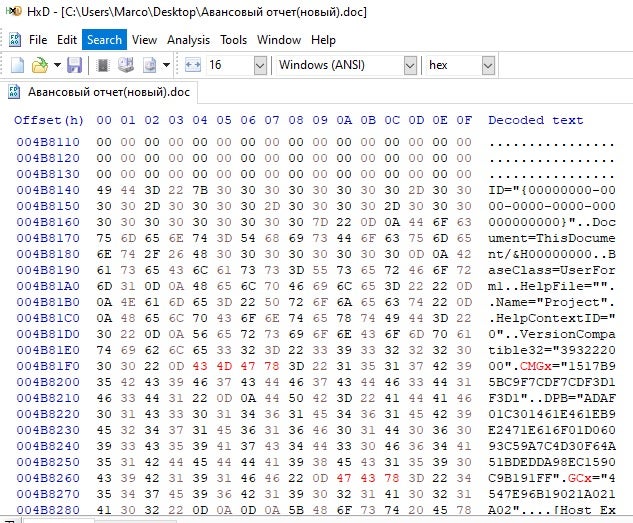Open the bytes per row dropdown showing 16
The image size is (633, 523).
point(259,65)
